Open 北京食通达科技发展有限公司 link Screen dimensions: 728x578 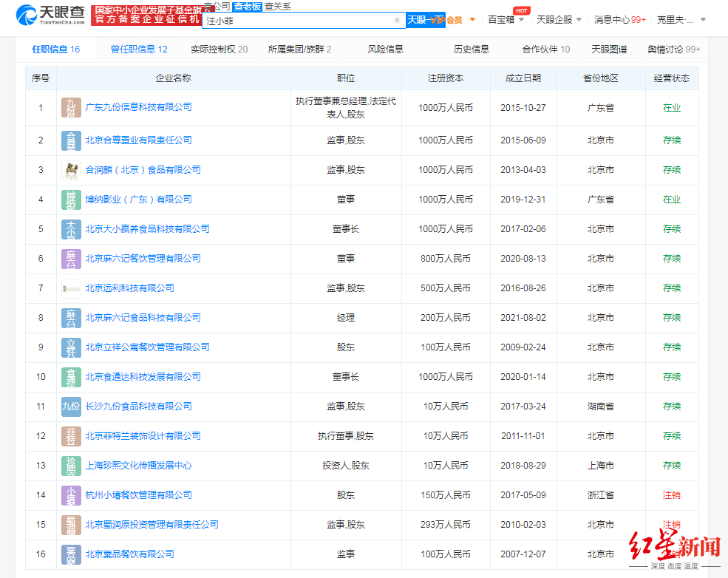[x=143, y=377]
